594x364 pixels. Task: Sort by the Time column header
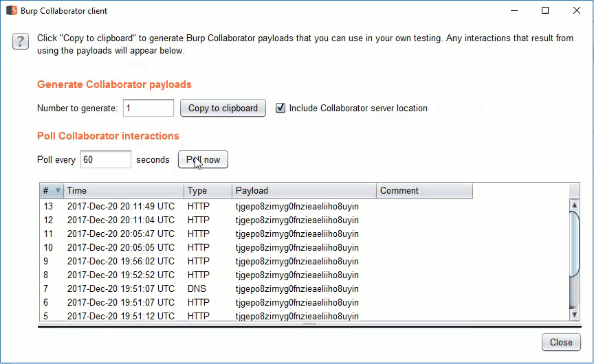pyautogui.click(x=124, y=190)
